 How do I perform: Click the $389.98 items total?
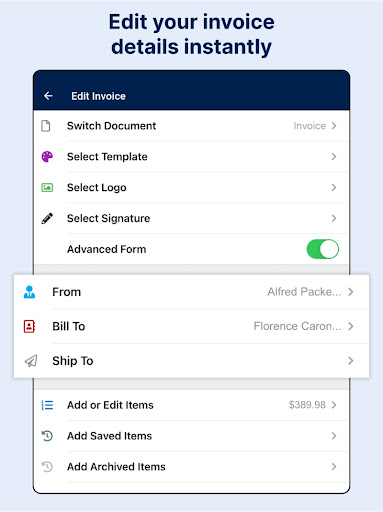pyautogui.click(x=307, y=405)
